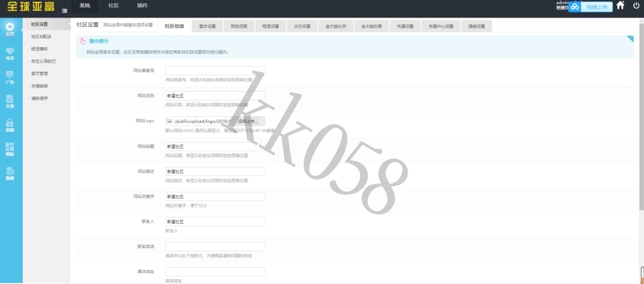Open 首页管理 in the submenu

[40, 74]
